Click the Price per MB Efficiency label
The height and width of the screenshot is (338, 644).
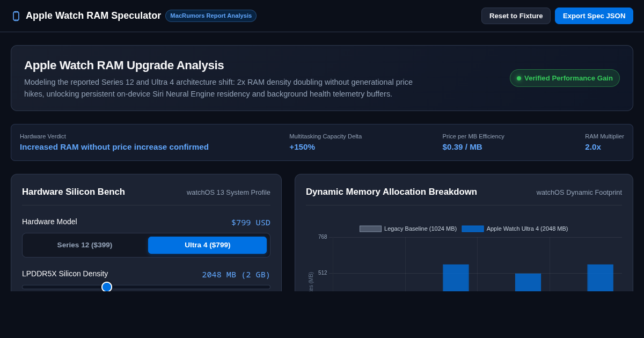pyautogui.click(x=473, y=136)
